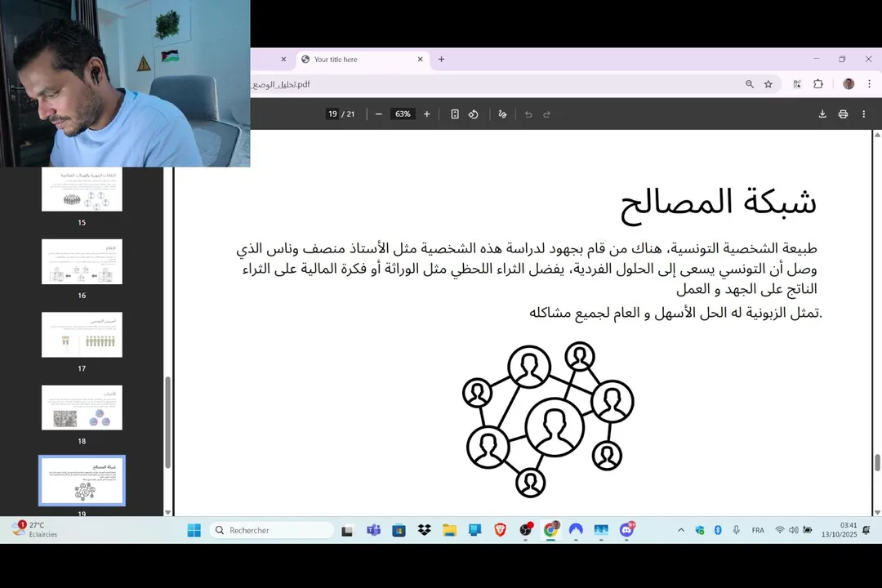Screen dimensions: 882x588
Task: Click the Rechercher taskbar search box
Action: 272,530
